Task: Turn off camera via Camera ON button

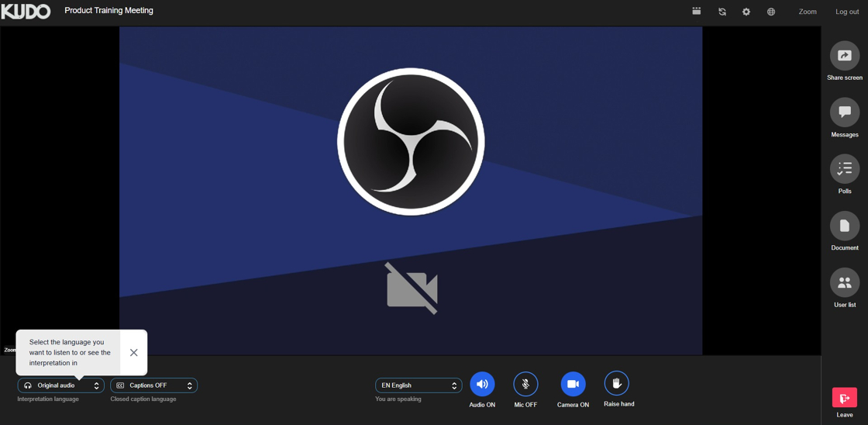Action: 573,384
